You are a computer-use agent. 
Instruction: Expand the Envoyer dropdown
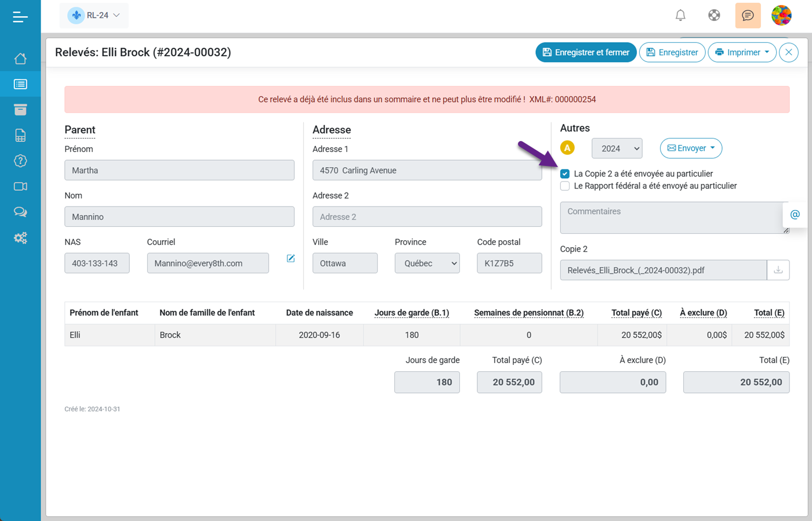point(691,148)
